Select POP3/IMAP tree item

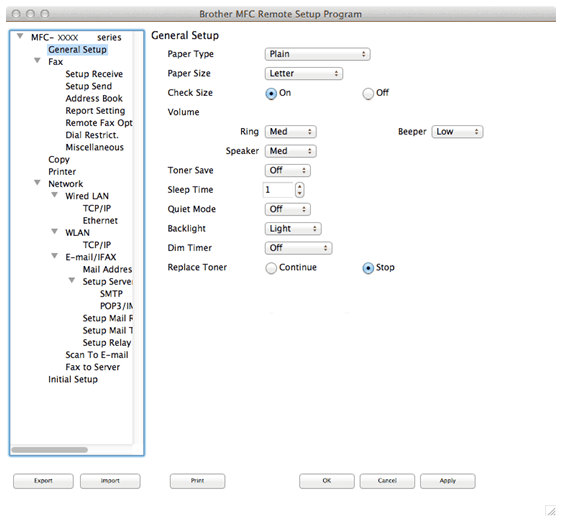[x=116, y=306]
